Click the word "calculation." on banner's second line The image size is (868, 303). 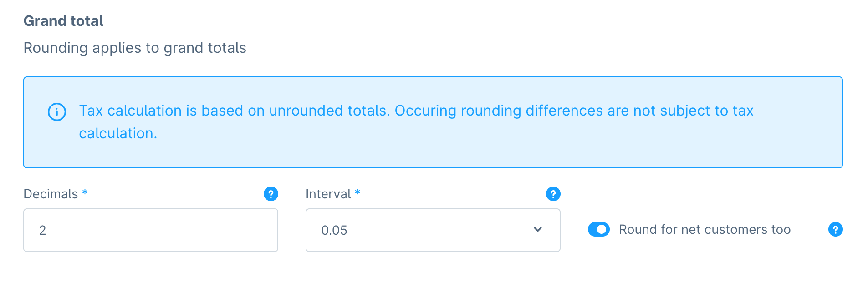pyautogui.click(x=118, y=133)
